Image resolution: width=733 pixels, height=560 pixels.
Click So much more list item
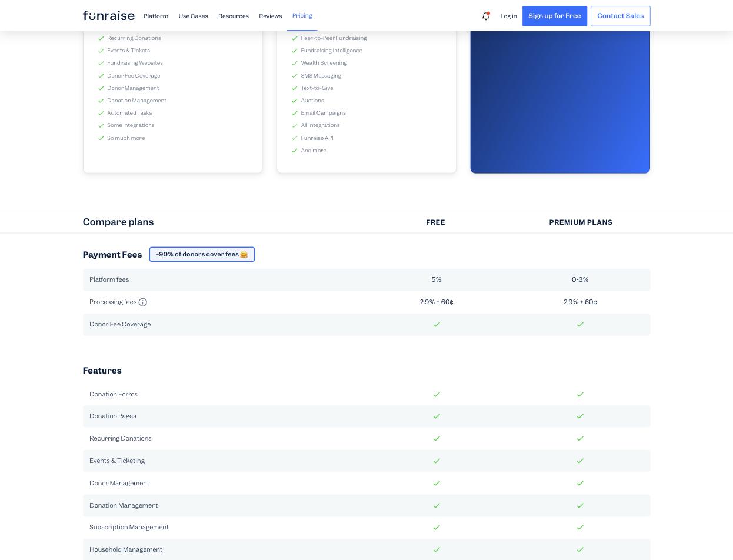pyautogui.click(x=126, y=138)
